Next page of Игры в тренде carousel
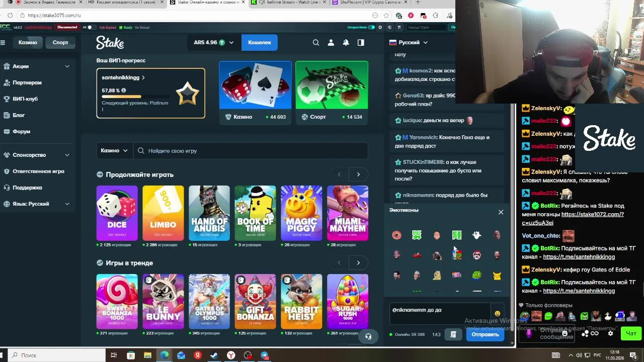Screen dimensions: 644x362 pyautogui.click(x=358, y=263)
